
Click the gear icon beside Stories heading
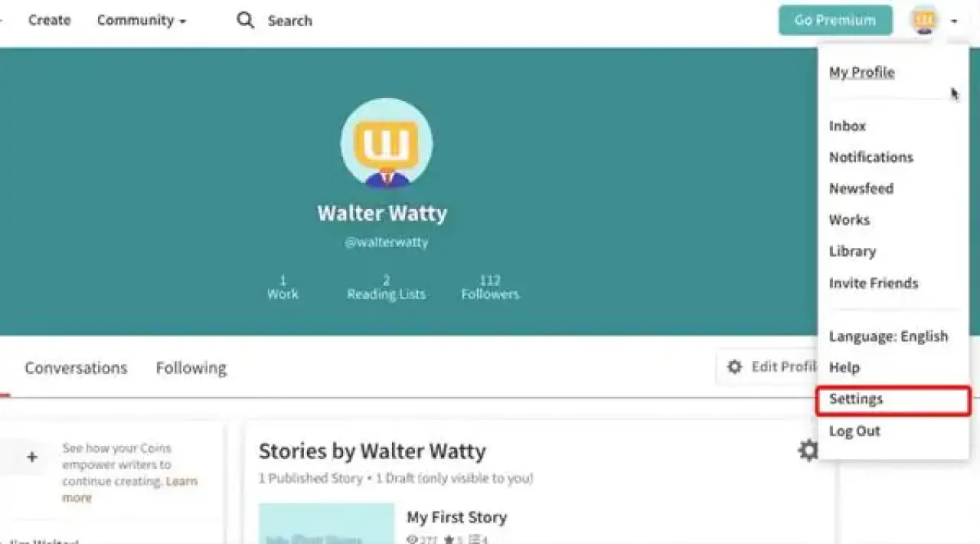click(x=807, y=450)
